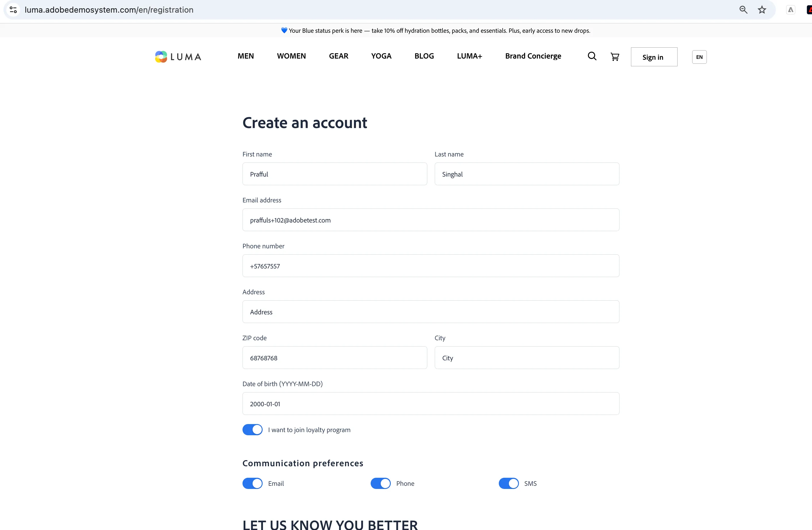Open the WOMEN menu
Viewport: 812px width, 530px height.
tap(291, 56)
